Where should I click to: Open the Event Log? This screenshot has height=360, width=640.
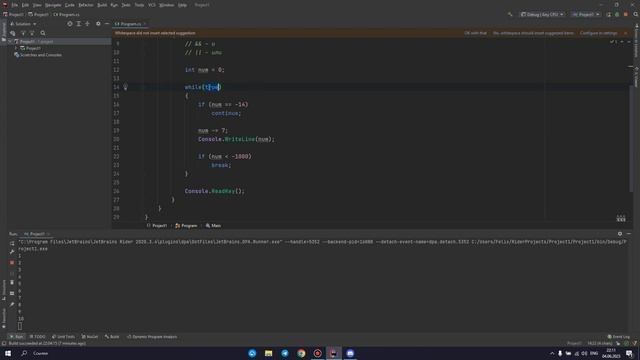click(x=619, y=337)
